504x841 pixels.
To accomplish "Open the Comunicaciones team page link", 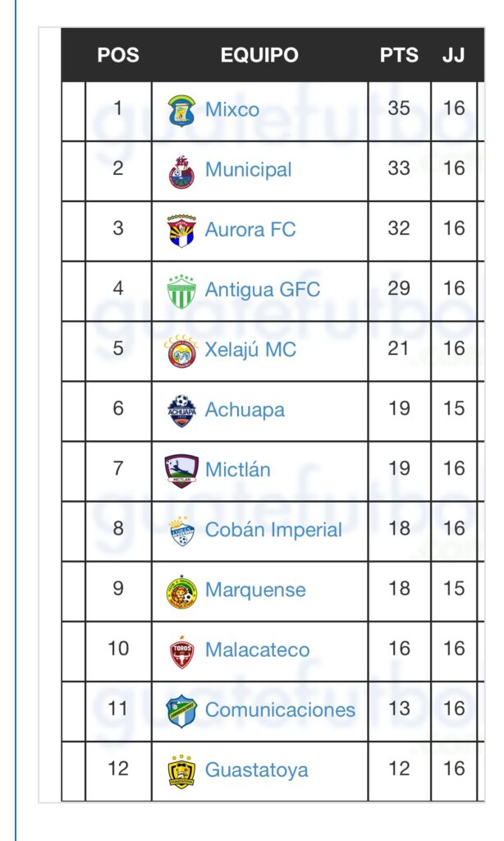I will 280,710.
